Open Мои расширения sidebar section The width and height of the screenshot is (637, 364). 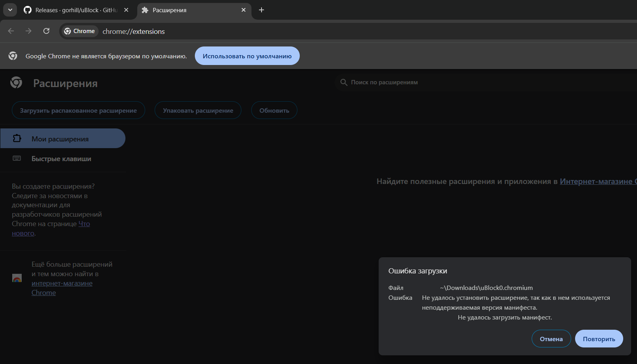point(63,138)
